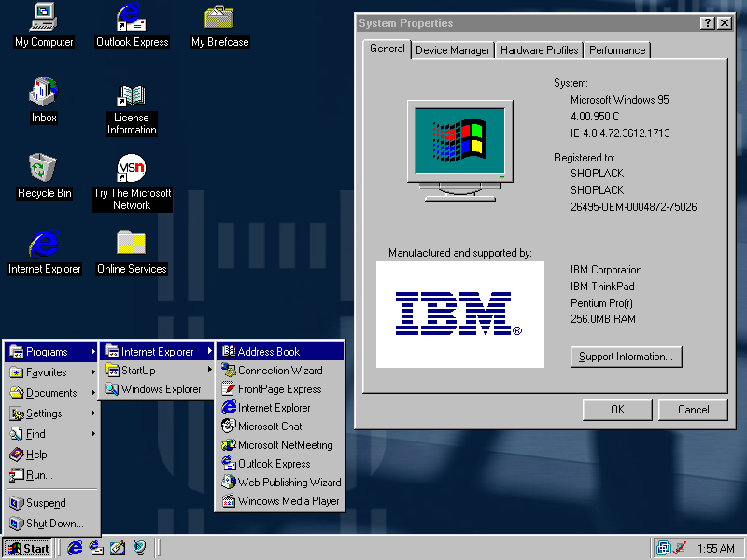
Task: Switch to the Device Manager tab
Action: 452,50
